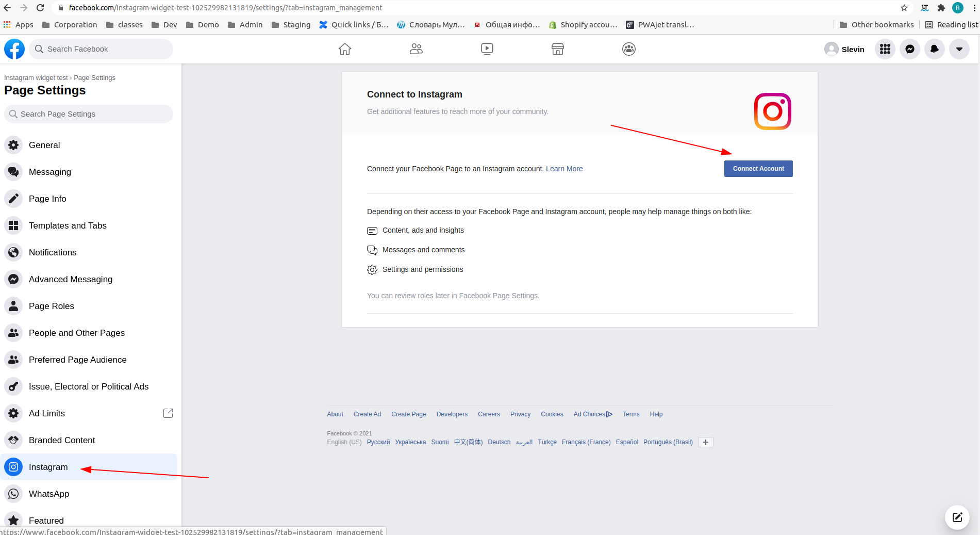This screenshot has width=980, height=535.
Task: Open Templates and Tabs settings
Action: [x=89, y=225]
